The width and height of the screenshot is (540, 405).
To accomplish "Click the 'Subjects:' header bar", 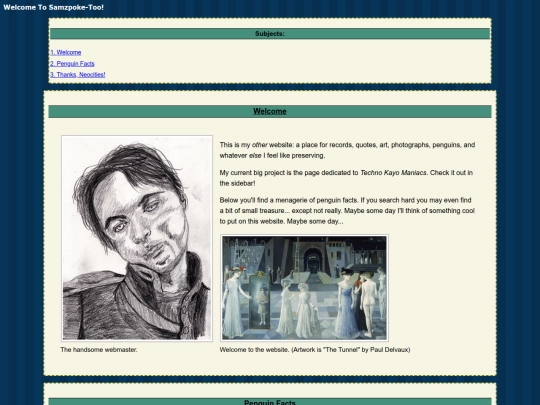I will [x=270, y=34].
